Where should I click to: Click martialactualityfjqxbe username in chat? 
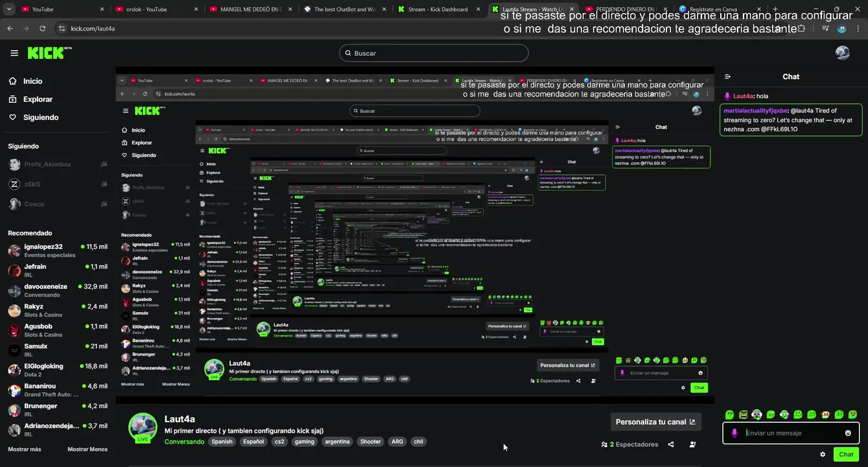coord(756,111)
